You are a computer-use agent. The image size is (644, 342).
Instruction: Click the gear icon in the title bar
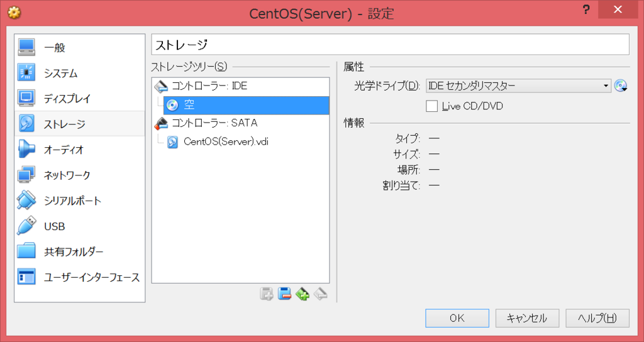pyautogui.click(x=14, y=13)
